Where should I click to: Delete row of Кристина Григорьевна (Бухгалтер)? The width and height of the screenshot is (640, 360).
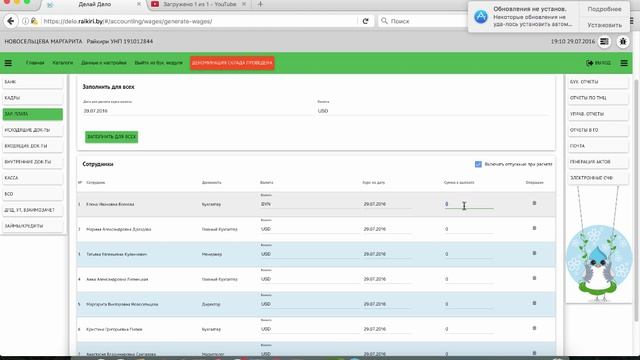click(534, 328)
